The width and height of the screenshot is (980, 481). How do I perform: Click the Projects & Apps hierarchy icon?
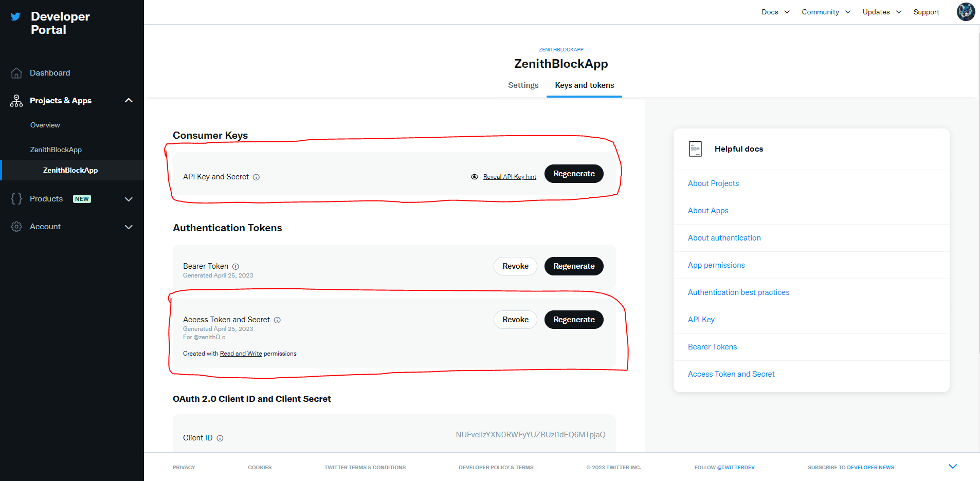point(16,101)
